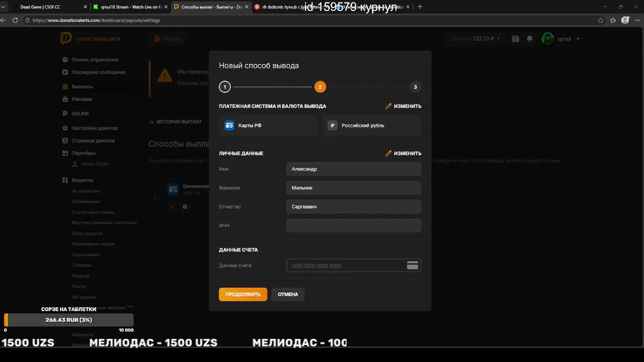Open Выплаты in the sidebar
Screen dimensions: 644x362
(82, 86)
